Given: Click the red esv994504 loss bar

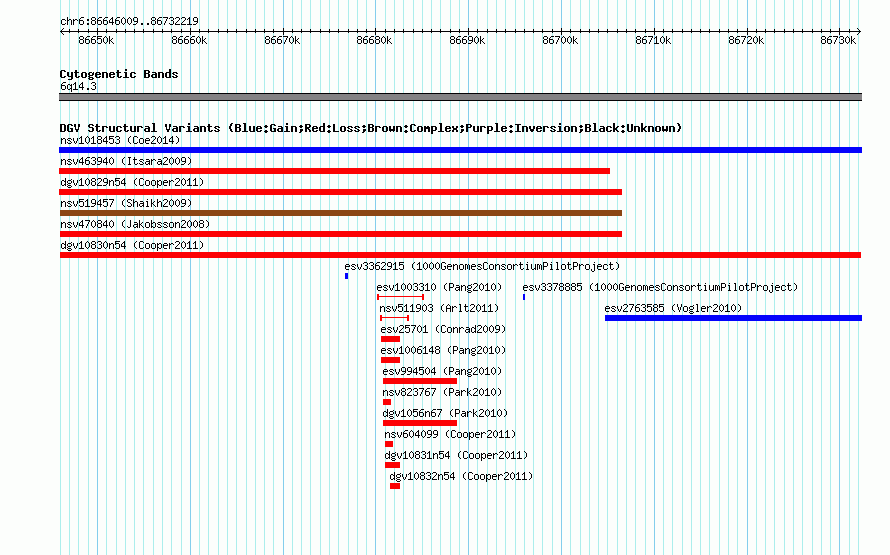Looking at the screenshot, I should (420, 381).
